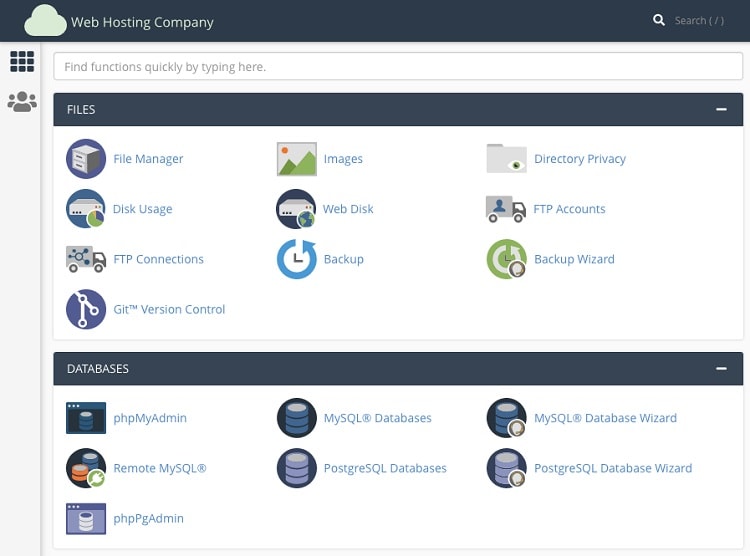Open the user manager people icon
The width and height of the screenshot is (750, 556).
pyautogui.click(x=22, y=101)
